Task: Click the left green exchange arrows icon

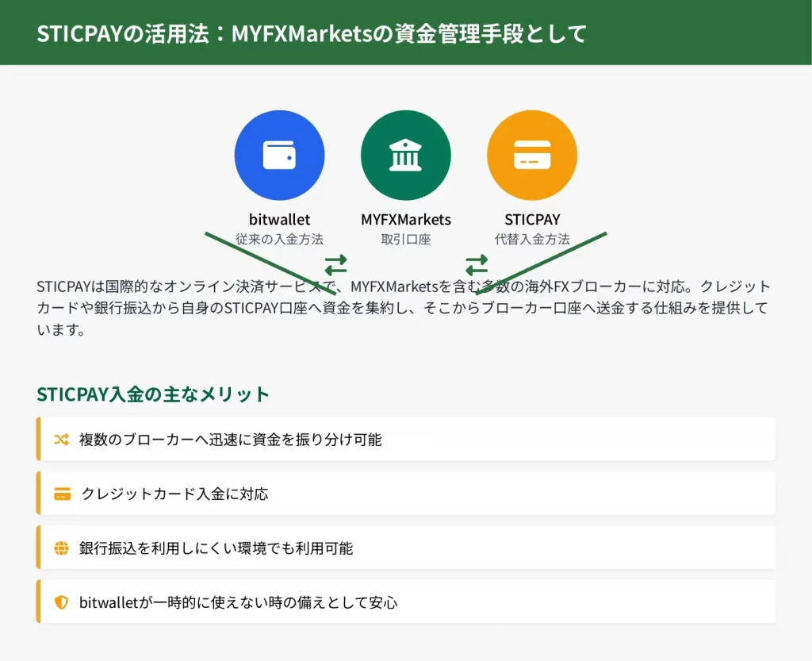Action: 335,263
